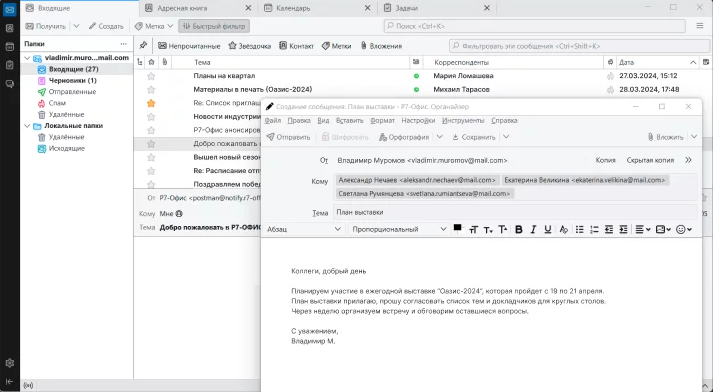
Task: Add a Копия field
Action: tap(606, 161)
